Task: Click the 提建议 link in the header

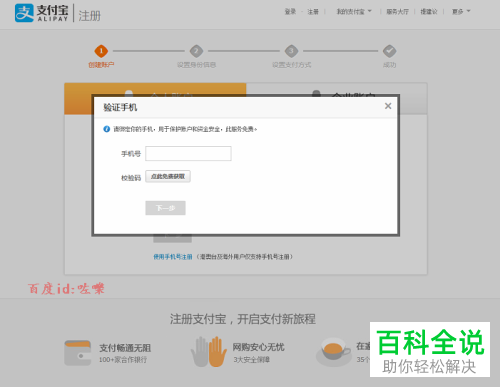Action: [x=429, y=12]
